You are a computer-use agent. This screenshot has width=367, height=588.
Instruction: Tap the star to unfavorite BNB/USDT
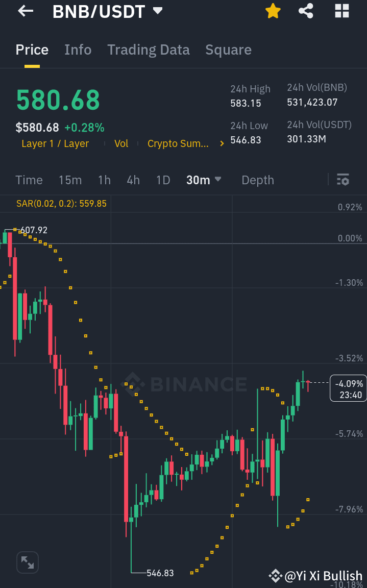[273, 11]
